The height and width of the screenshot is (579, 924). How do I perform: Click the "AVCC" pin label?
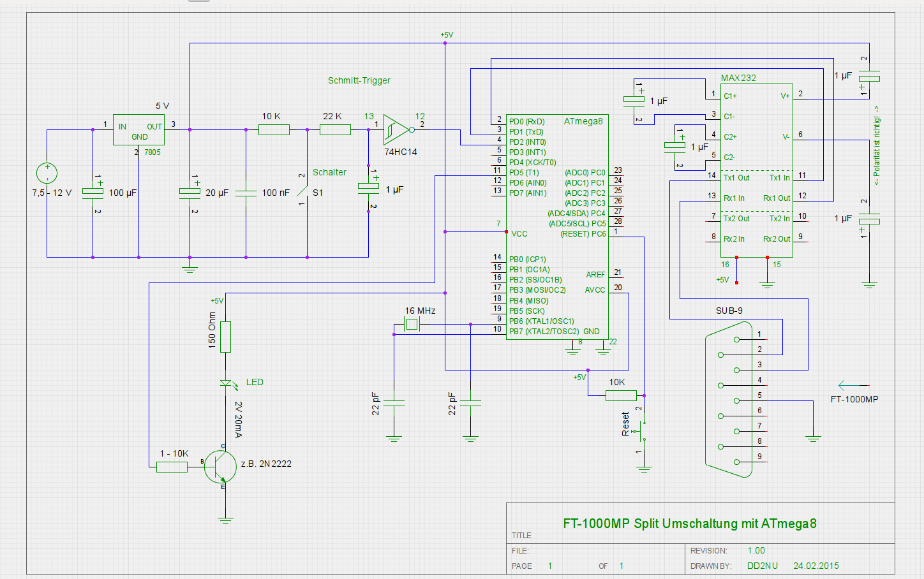[x=595, y=290]
